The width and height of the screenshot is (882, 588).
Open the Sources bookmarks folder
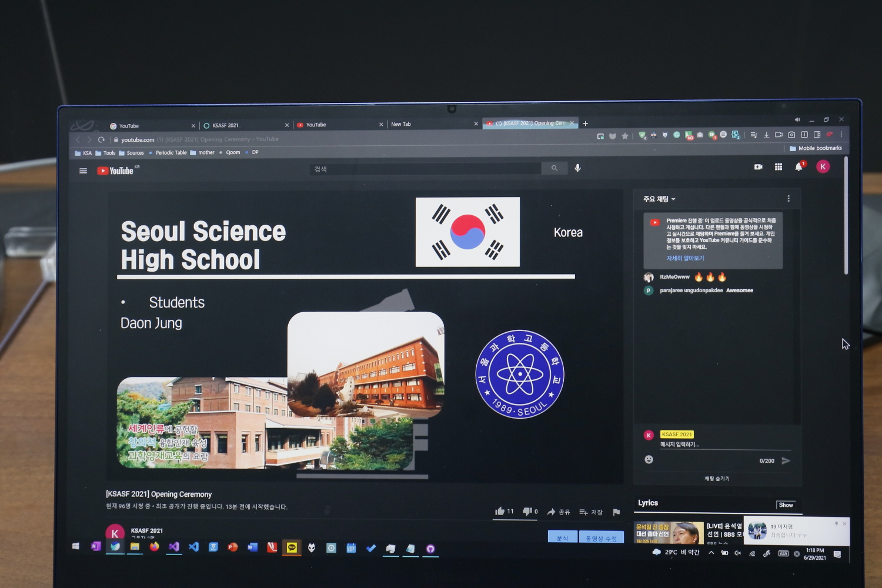pyautogui.click(x=131, y=153)
